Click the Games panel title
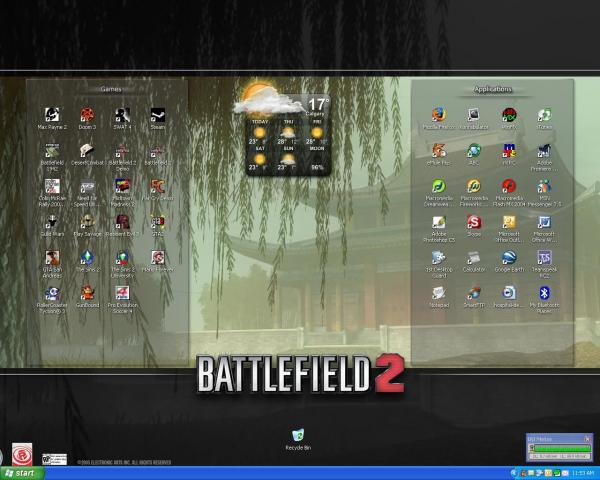 111,89
